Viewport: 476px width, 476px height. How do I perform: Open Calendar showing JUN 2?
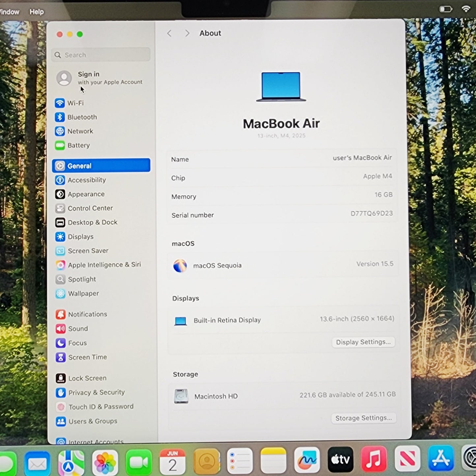pyautogui.click(x=172, y=462)
